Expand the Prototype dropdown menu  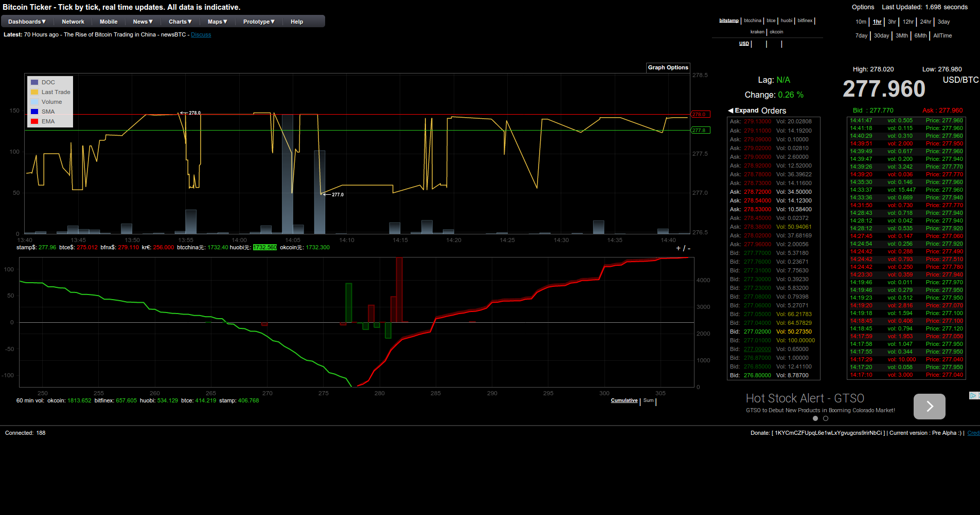pyautogui.click(x=259, y=22)
